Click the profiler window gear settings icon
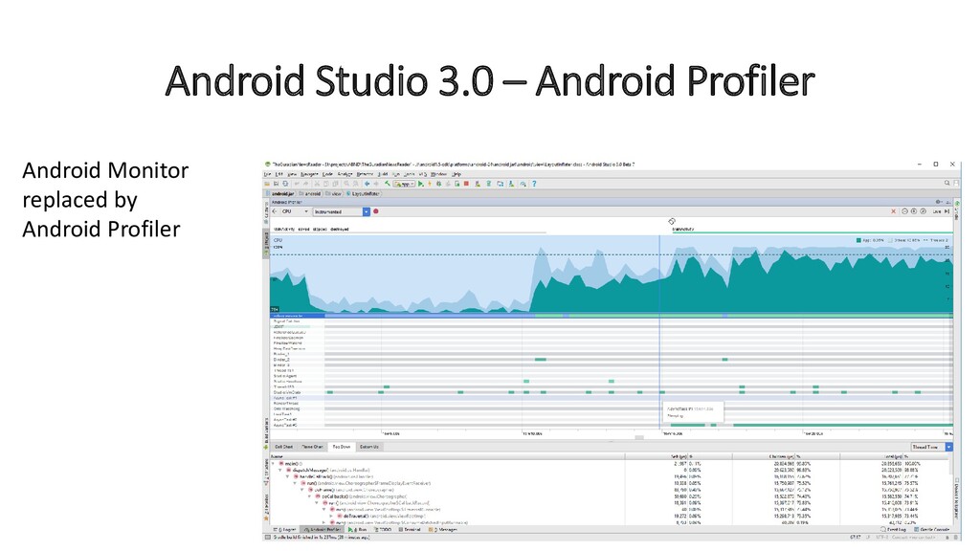The width and height of the screenshot is (980, 551). tap(938, 202)
